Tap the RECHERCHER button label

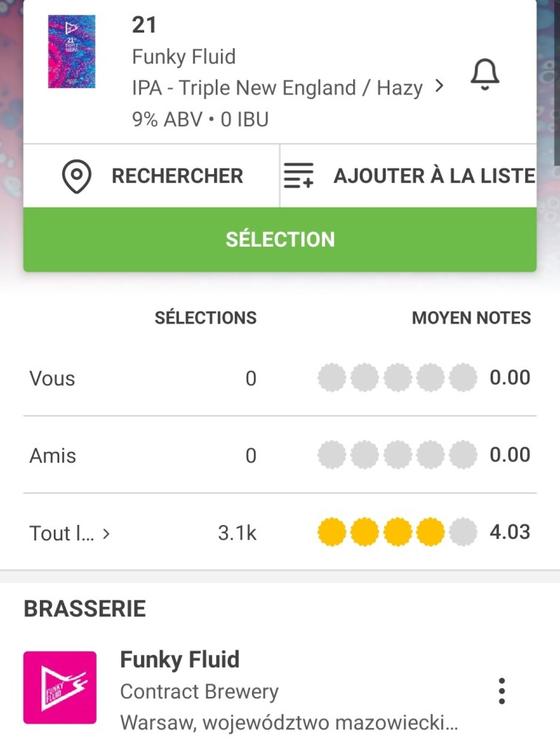pos(177,176)
